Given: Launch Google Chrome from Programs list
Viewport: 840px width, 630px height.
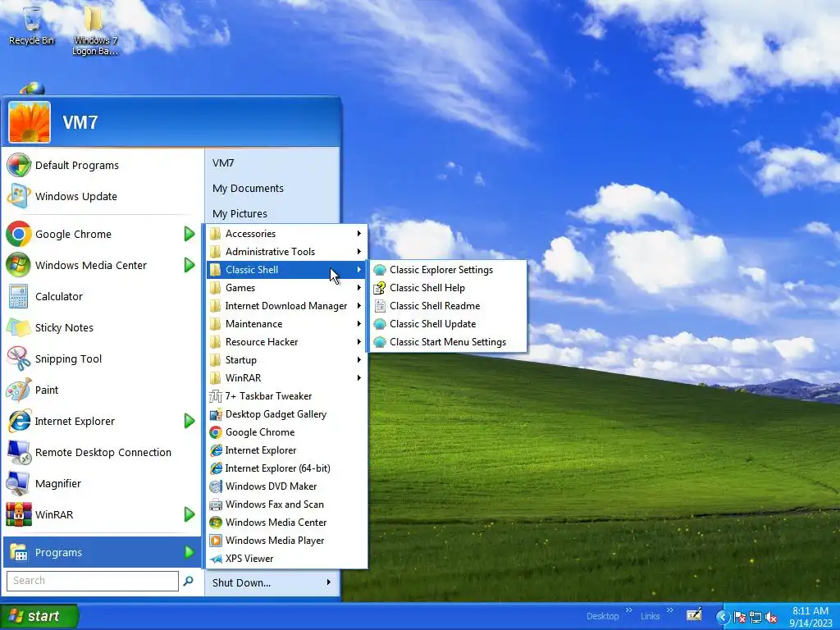Looking at the screenshot, I should 286,431.
